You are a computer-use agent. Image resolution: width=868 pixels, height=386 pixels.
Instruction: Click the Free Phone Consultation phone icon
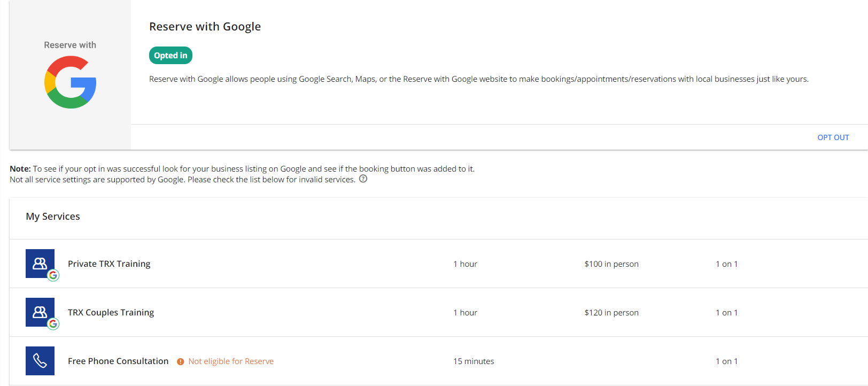40,361
